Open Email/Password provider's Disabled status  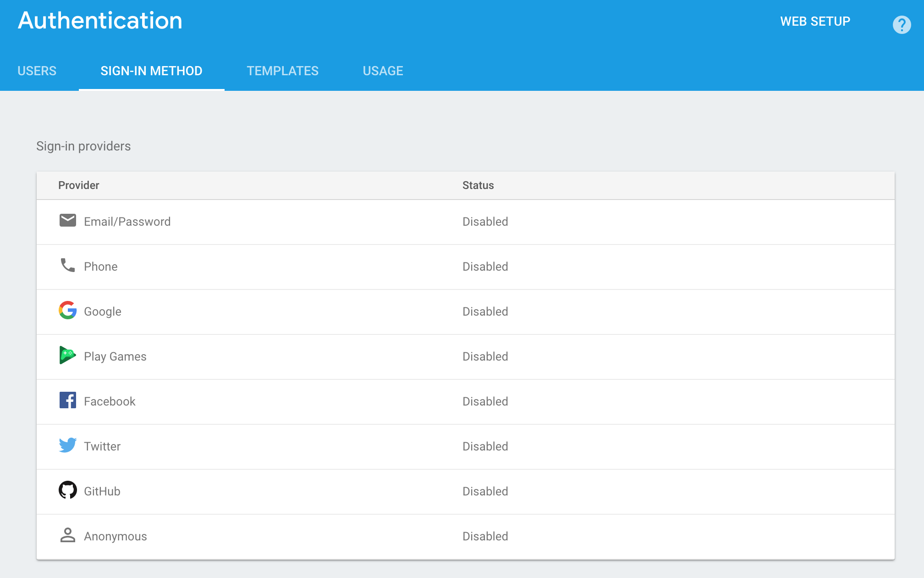coord(485,222)
